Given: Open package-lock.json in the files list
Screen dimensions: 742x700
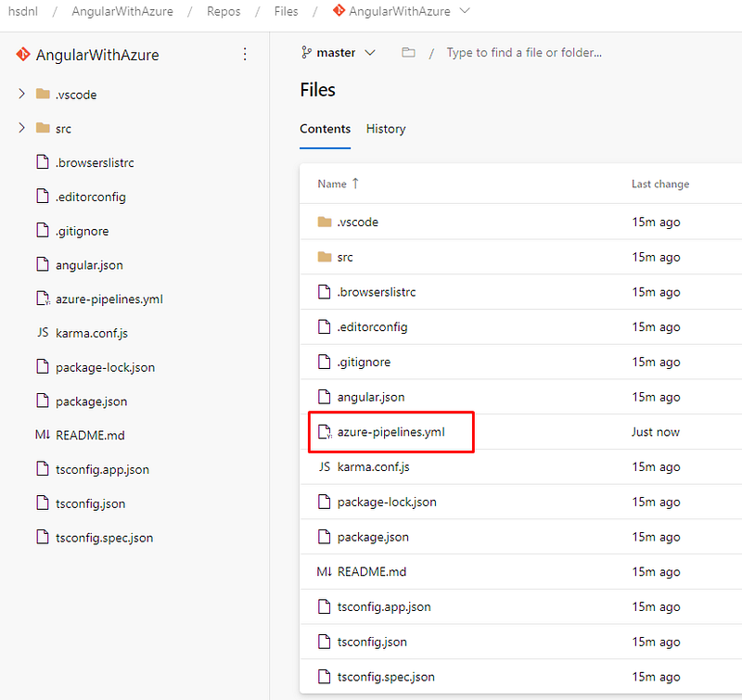Looking at the screenshot, I should coord(387,502).
